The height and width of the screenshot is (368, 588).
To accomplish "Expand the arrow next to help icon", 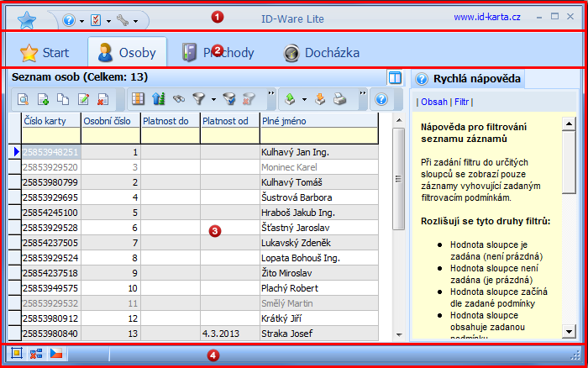I will pyautogui.click(x=81, y=21).
